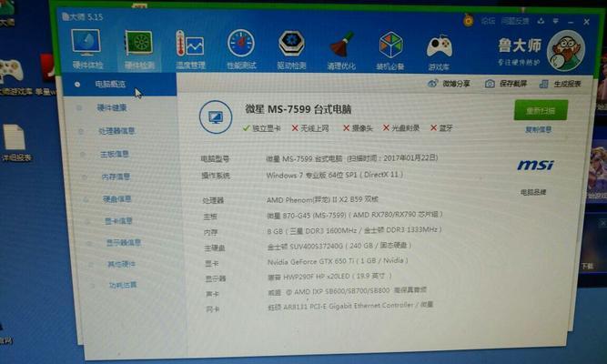This screenshot has width=607, height=364.
Task: Select 硬盘信息 in sidebar
Action: pyautogui.click(x=117, y=199)
